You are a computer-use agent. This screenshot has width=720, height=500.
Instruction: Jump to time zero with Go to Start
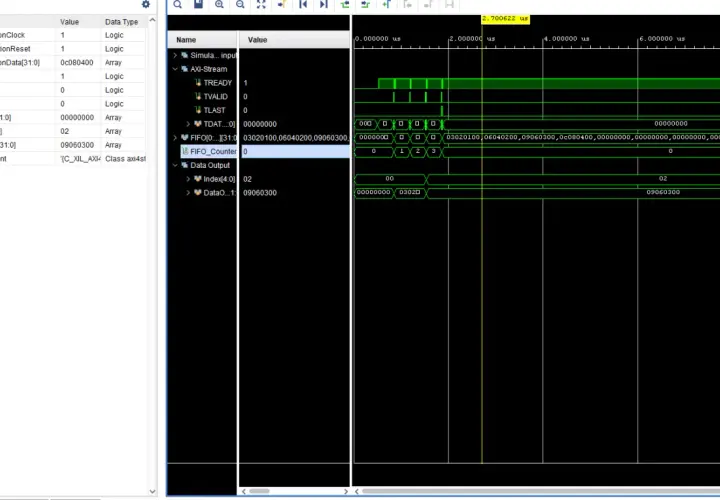click(x=303, y=4)
